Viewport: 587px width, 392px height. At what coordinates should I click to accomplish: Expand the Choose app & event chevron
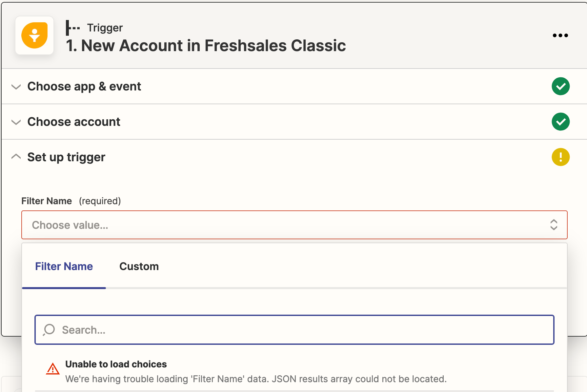16,87
